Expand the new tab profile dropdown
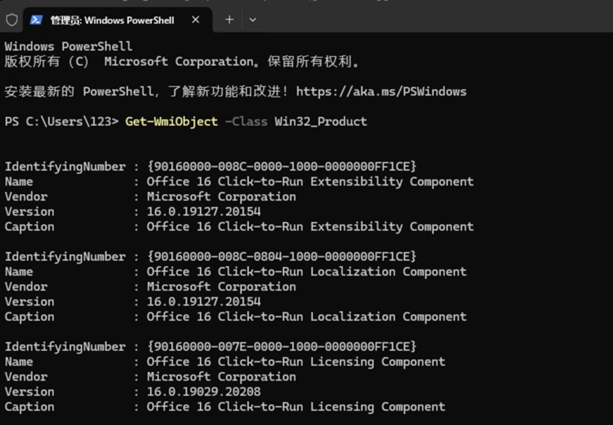This screenshot has height=425, width=613. pos(252,19)
